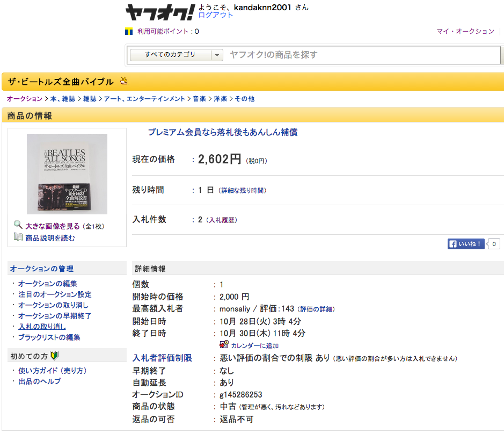Click the Facebook いいね! button
The width and height of the screenshot is (504, 433).
click(466, 244)
